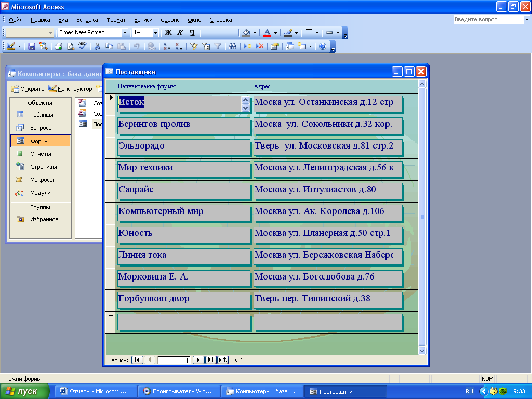Click the Delete Record toolbar icon

(x=260, y=46)
